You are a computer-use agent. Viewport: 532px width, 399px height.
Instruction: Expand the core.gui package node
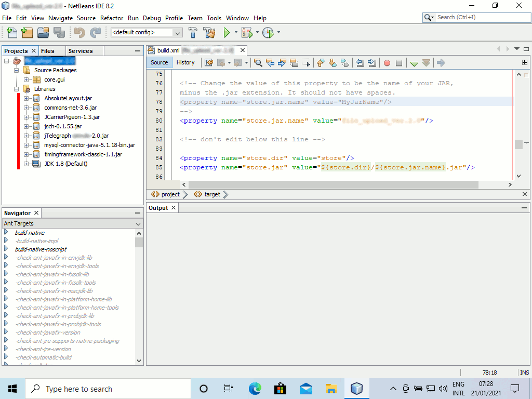[x=26, y=79]
